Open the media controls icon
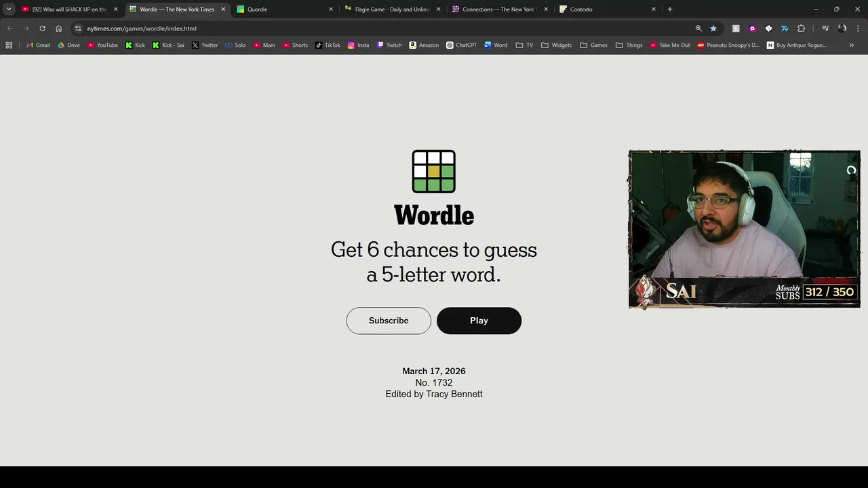The height and width of the screenshot is (488, 868). point(825,28)
